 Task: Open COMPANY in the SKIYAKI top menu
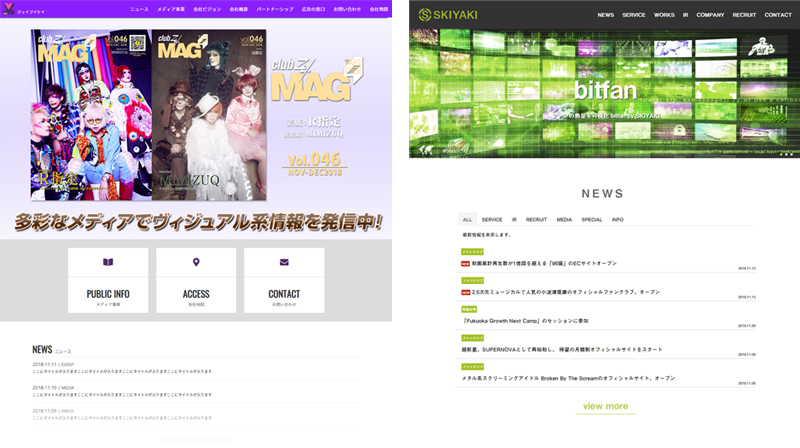710,15
